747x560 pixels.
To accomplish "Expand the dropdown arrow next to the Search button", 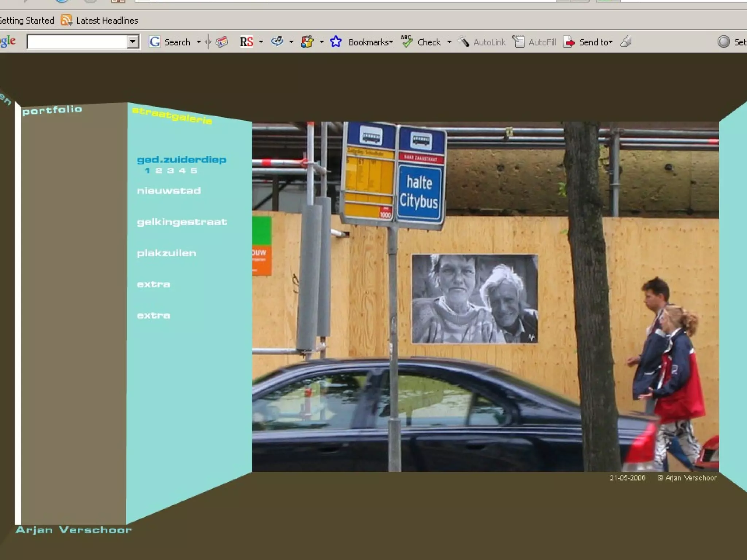I will [199, 42].
